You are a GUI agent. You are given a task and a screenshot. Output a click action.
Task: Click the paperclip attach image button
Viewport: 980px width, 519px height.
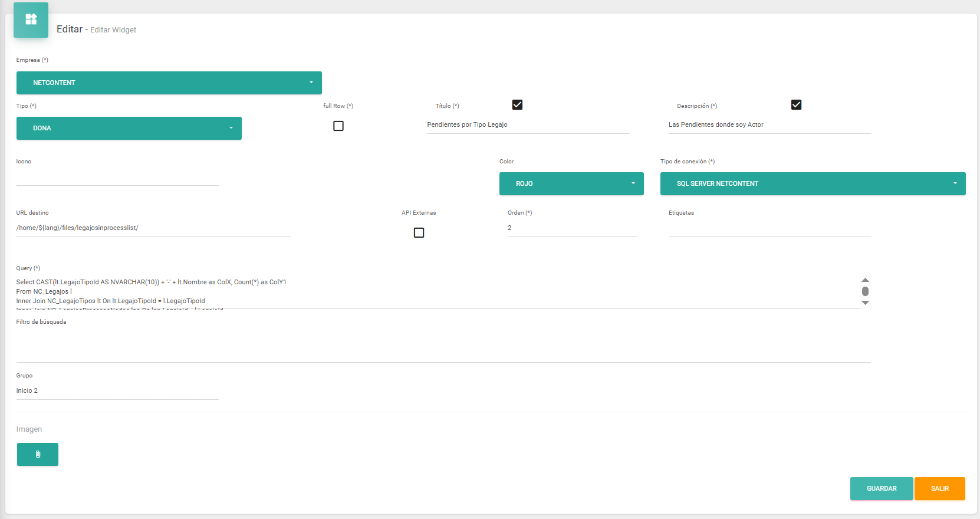click(x=38, y=454)
